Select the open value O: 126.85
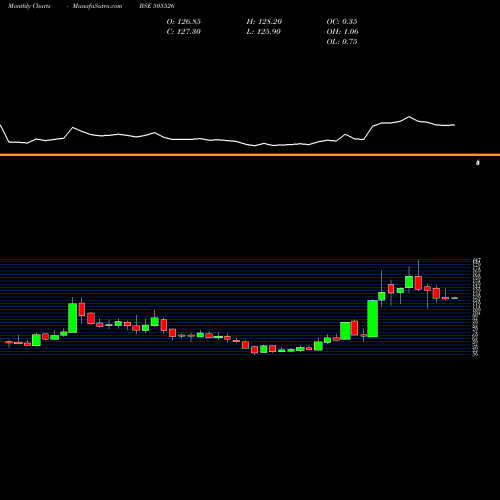The width and height of the screenshot is (500, 500). coord(184,22)
